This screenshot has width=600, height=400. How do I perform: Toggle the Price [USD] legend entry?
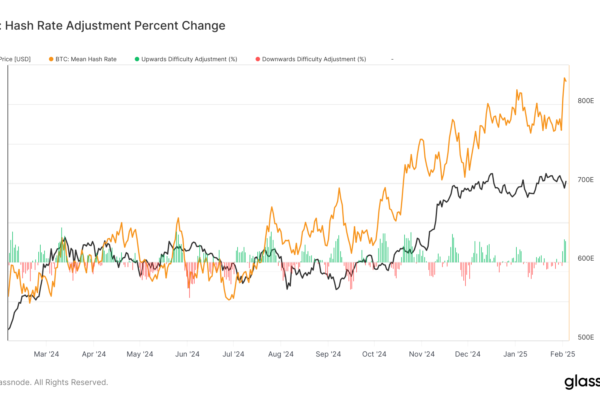coord(18,60)
